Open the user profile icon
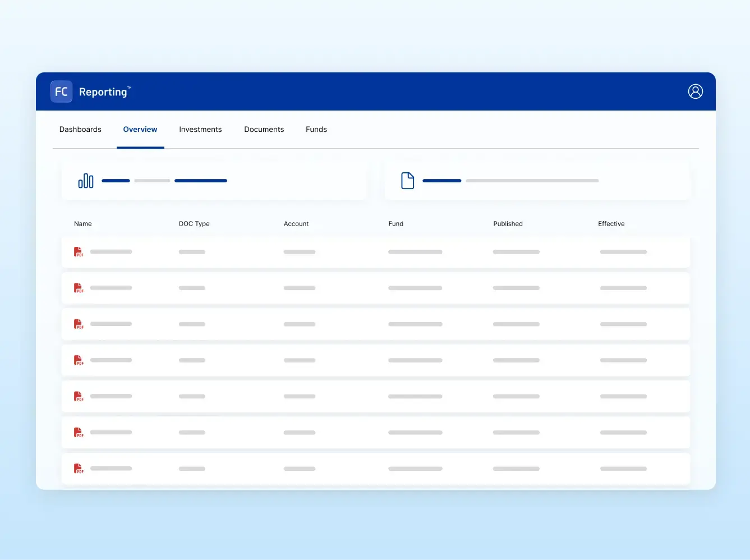Viewport: 750px width, 560px height. 695,91
